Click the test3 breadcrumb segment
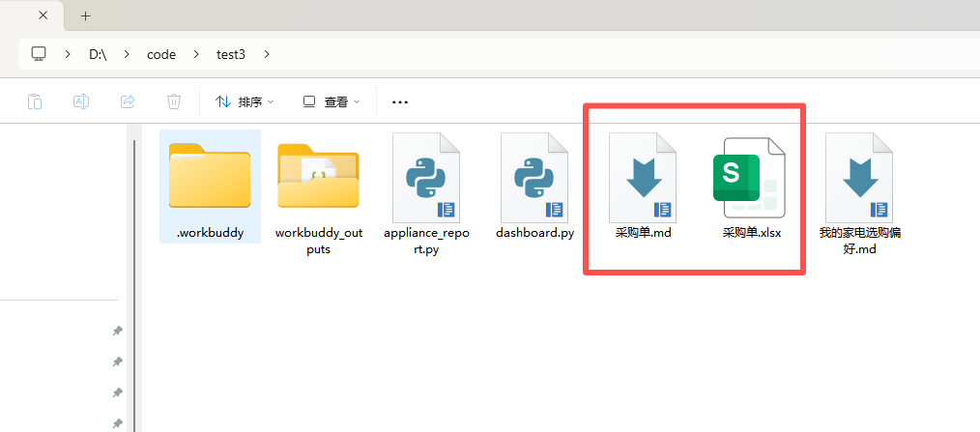980x432 pixels. pyautogui.click(x=231, y=54)
